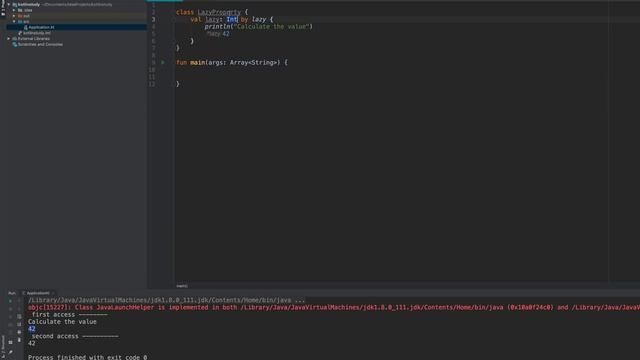
Task: Expand the .idea folder arrow
Action: pos(14,10)
